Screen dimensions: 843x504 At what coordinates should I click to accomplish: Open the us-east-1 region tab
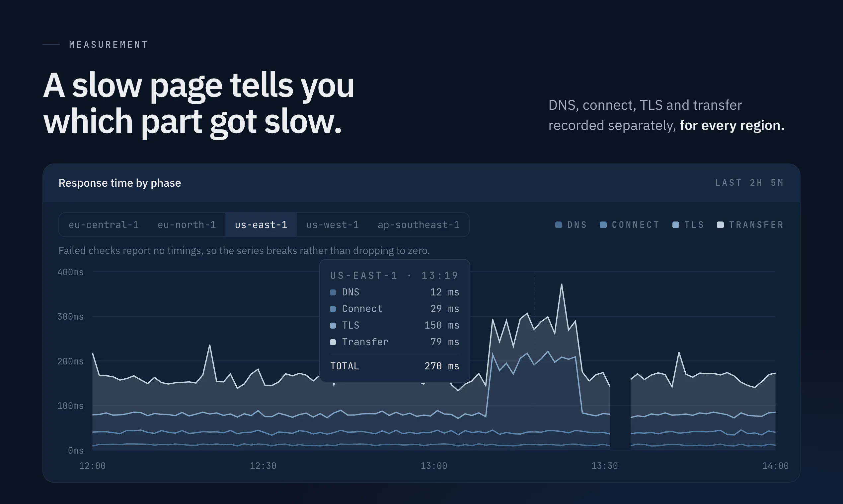click(x=261, y=225)
